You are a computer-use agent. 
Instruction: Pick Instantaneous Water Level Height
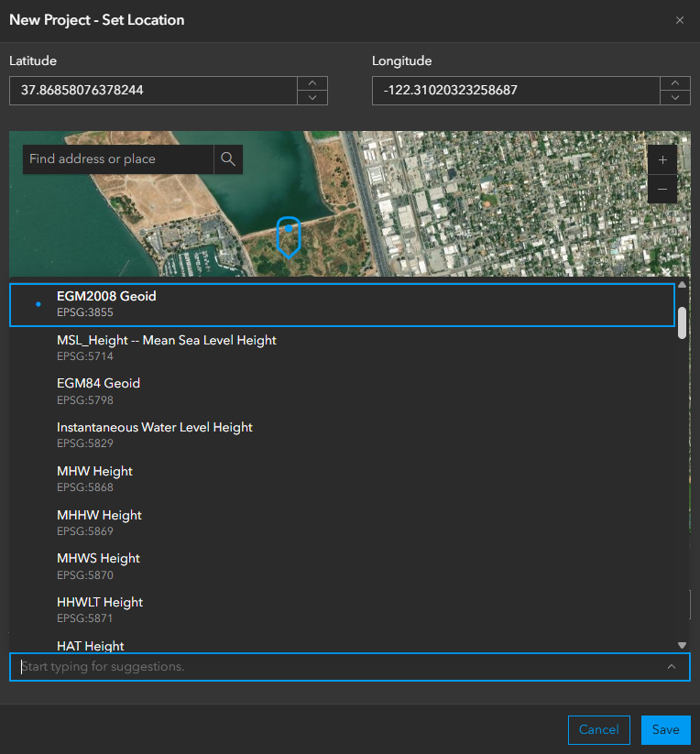pyautogui.click(x=342, y=435)
